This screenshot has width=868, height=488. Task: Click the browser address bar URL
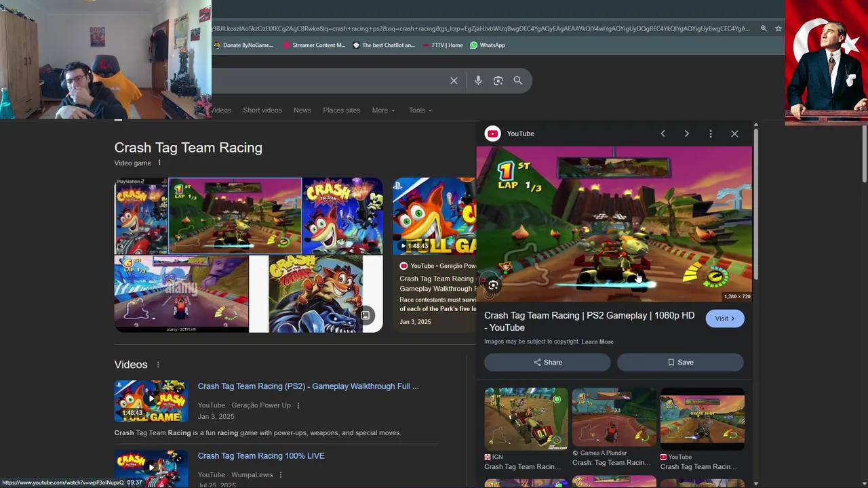click(x=480, y=28)
